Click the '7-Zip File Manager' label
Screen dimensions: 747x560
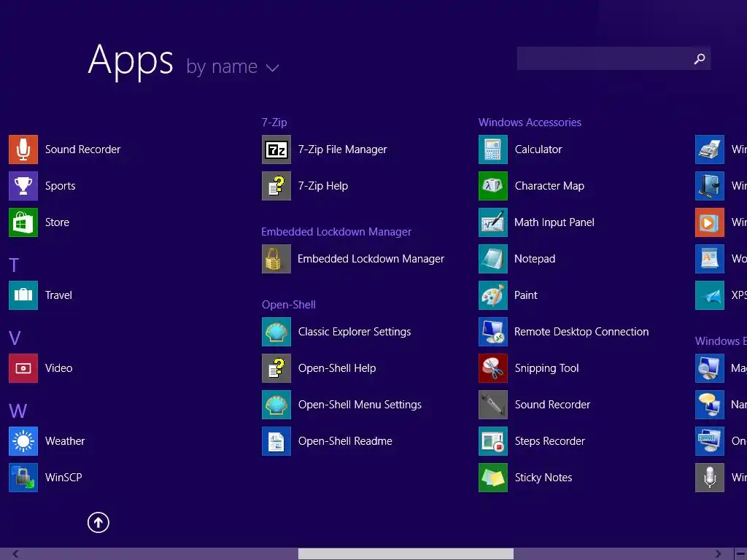[343, 149]
